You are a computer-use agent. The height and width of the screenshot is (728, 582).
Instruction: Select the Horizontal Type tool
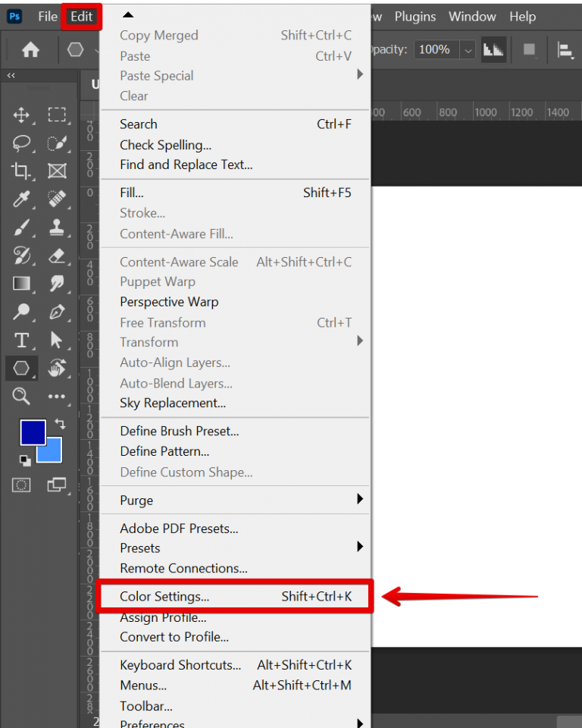coord(21,340)
